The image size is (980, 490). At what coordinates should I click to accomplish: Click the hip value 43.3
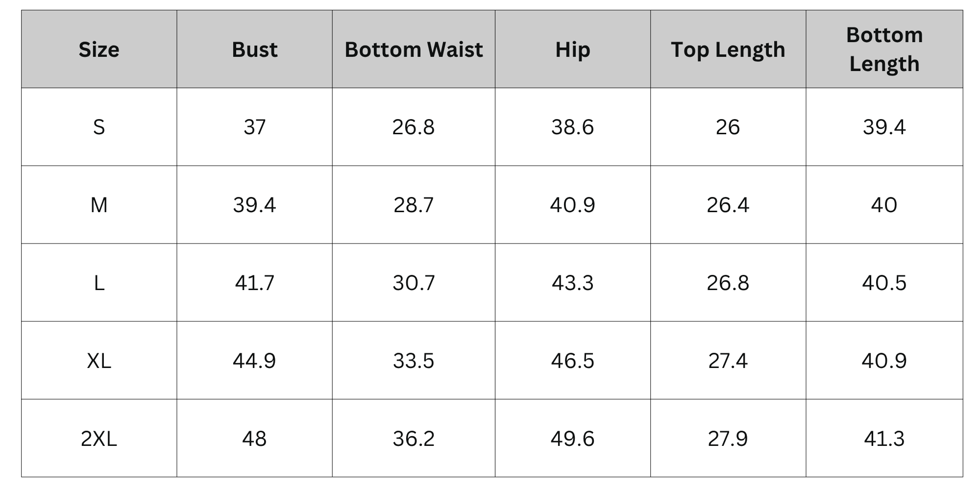(x=572, y=283)
